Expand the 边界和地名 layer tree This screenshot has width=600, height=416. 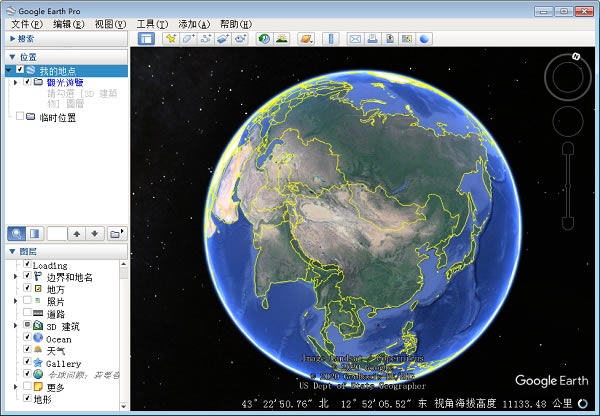pyautogui.click(x=15, y=277)
